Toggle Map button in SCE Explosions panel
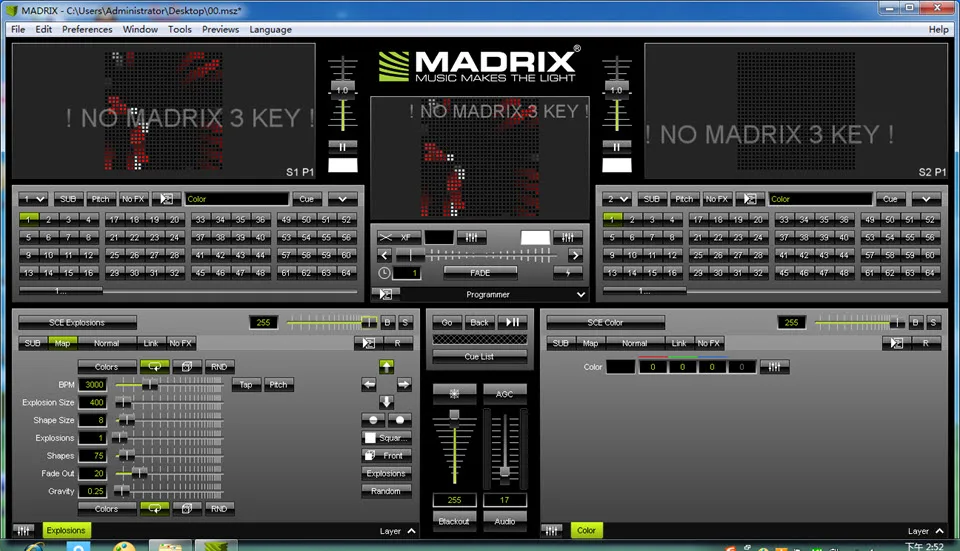 point(62,343)
